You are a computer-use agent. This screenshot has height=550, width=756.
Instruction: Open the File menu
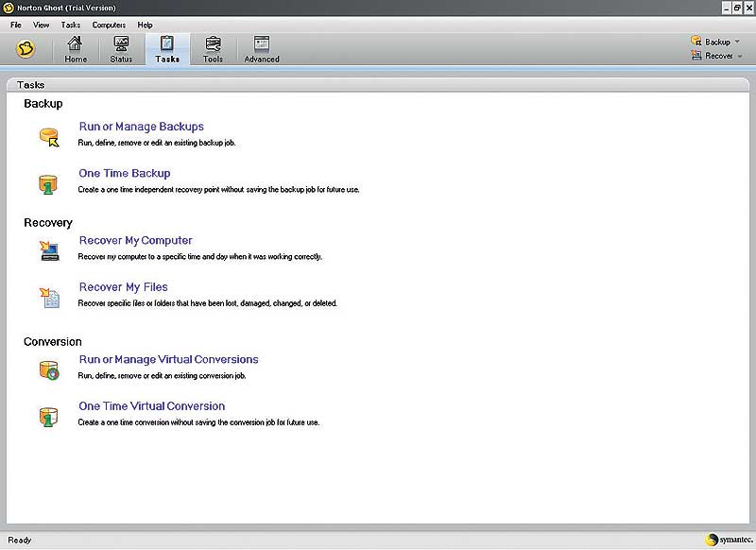point(16,25)
